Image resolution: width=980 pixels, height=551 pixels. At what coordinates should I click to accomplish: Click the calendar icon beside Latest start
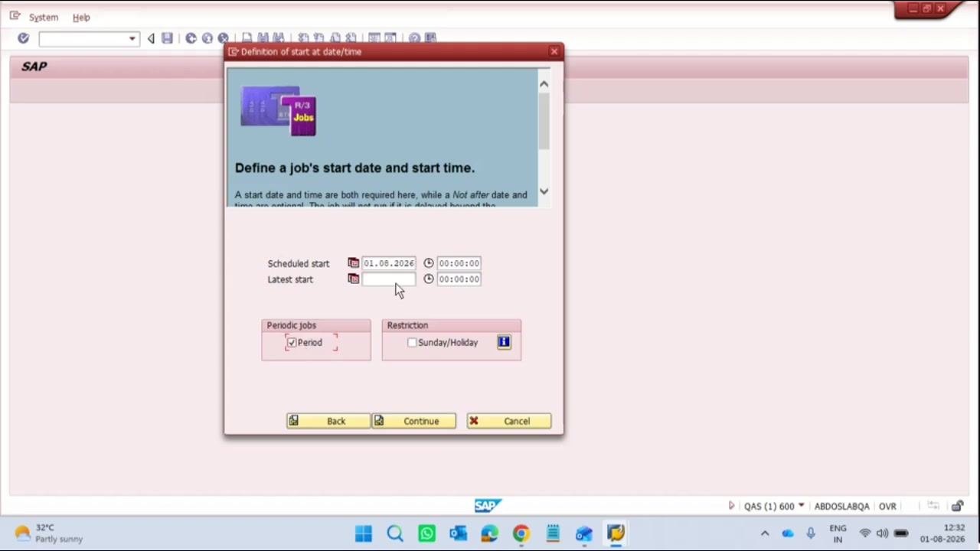[x=353, y=279]
